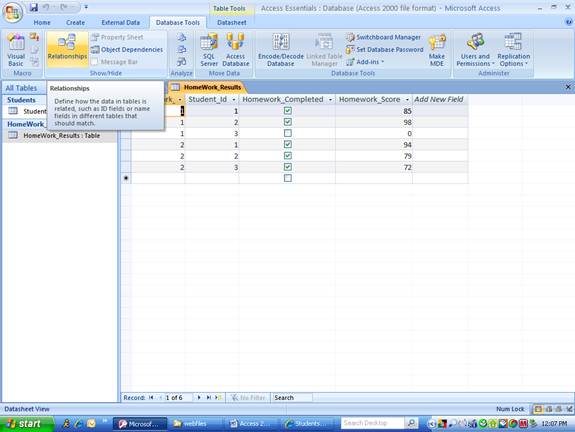575x432 pixels.
Task: Select the new record row selector
Action: (126, 178)
